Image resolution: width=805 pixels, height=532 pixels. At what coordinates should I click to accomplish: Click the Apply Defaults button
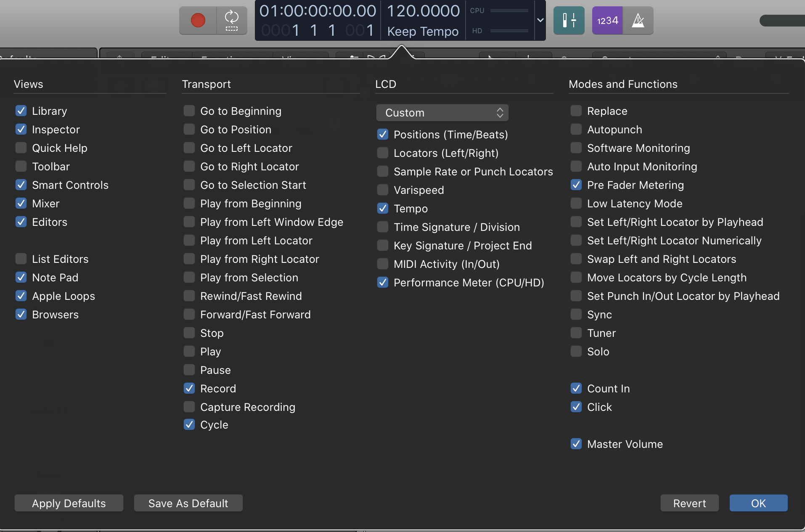(x=68, y=503)
